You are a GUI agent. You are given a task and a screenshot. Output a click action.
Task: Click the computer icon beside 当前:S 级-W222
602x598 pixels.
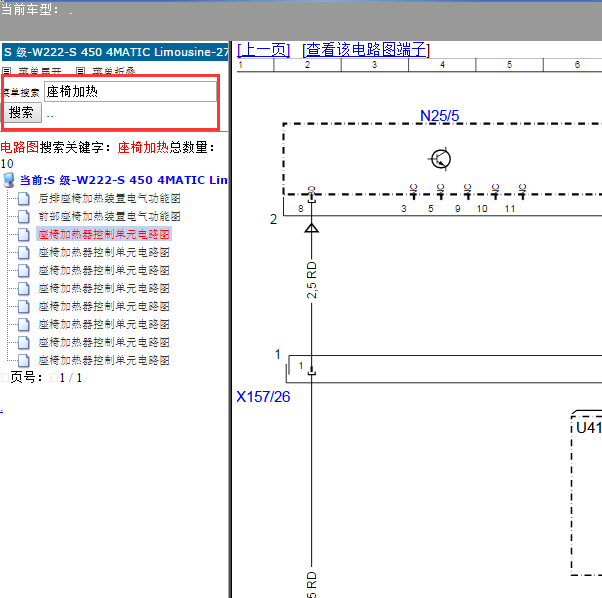click(x=8, y=180)
